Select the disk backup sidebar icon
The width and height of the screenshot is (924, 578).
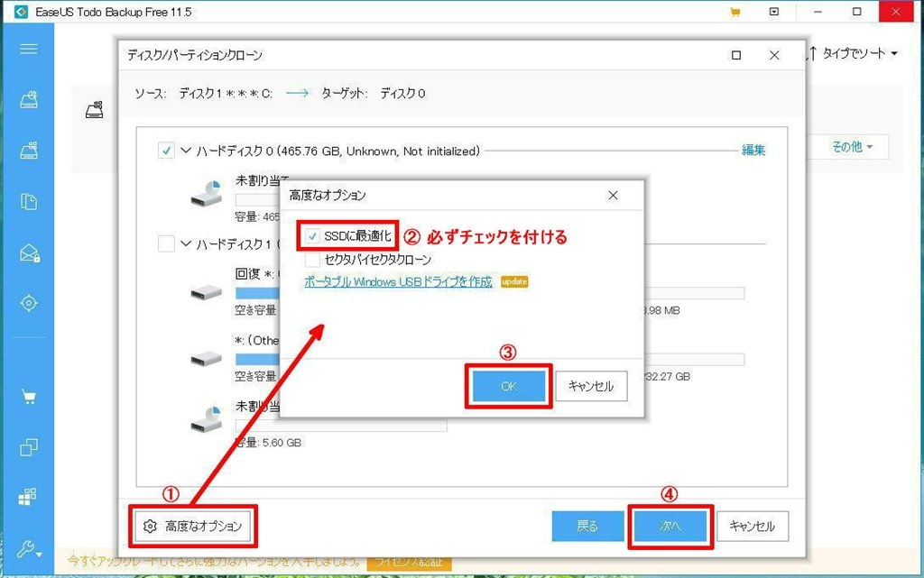click(28, 100)
